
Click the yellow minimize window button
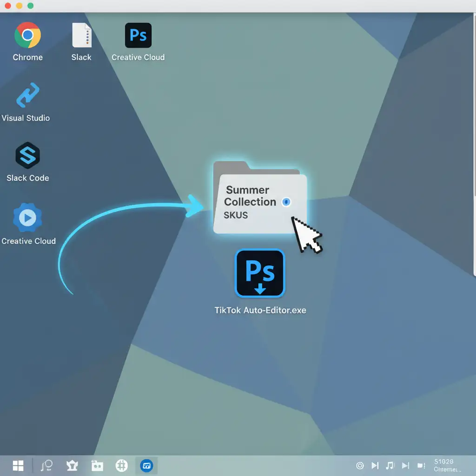tap(19, 6)
